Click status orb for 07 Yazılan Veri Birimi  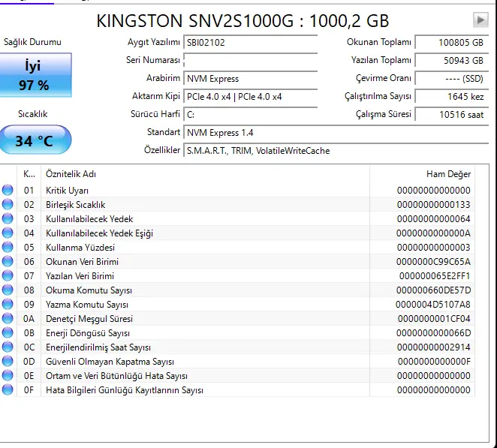(x=8, y=275)
